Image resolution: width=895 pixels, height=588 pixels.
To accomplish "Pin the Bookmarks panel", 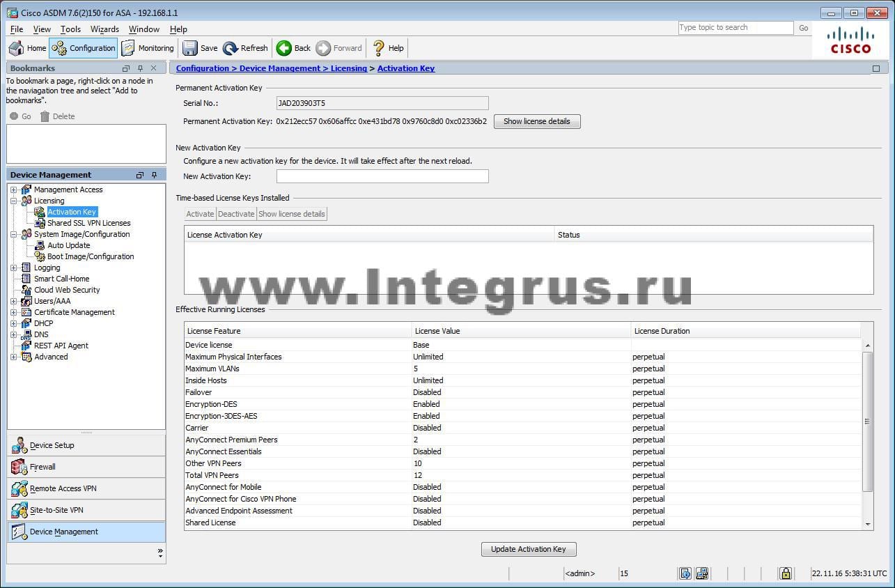I will (140, 68).
